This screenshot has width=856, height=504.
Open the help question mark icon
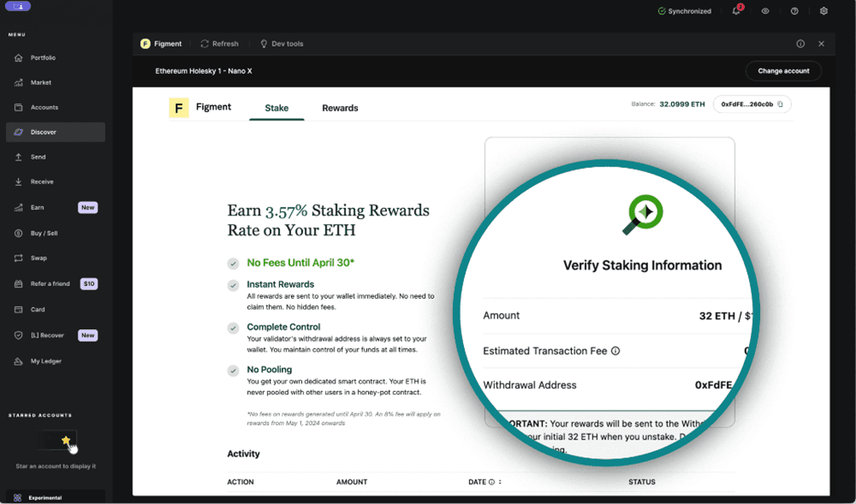click(x=794, y=11)
